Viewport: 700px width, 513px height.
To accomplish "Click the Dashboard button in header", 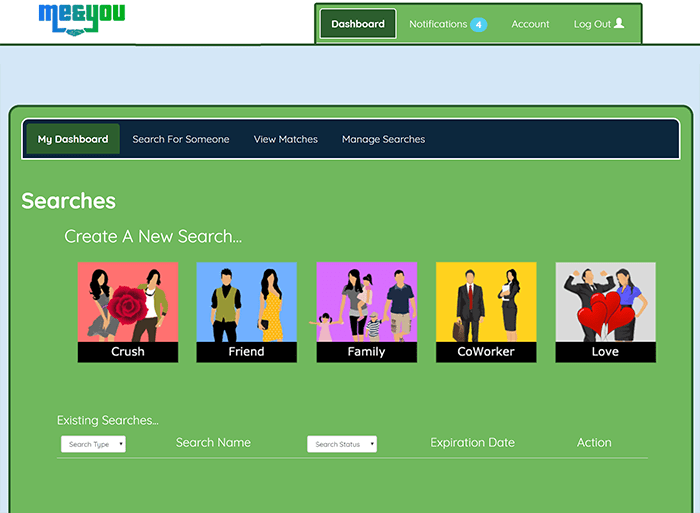I will [x=358, y=24].
